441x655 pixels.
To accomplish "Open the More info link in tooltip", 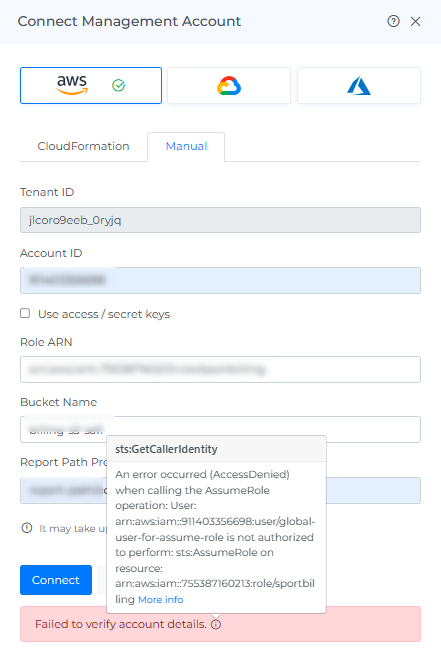I will click(x=161, y=599).
